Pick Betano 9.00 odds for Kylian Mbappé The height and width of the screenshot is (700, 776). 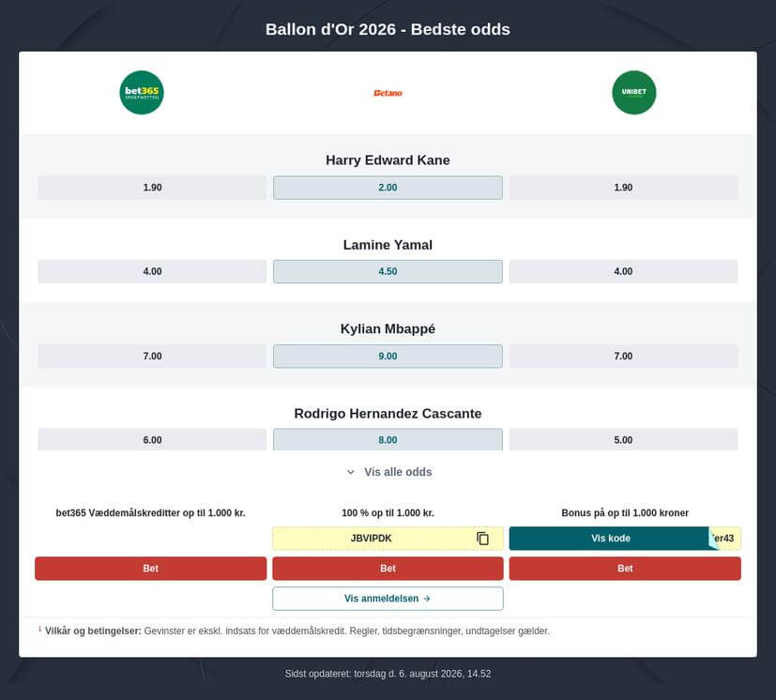[x=388, y=356]
